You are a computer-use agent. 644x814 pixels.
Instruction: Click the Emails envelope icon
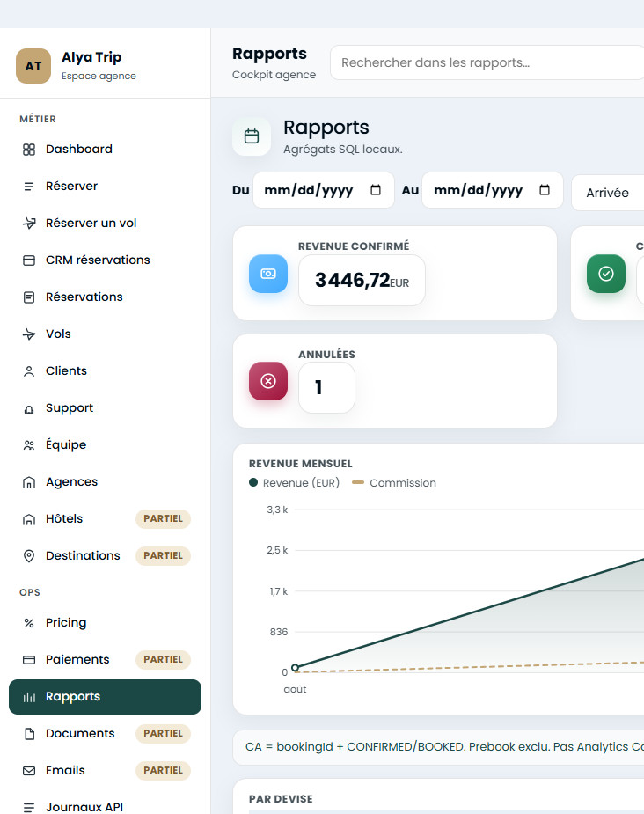tap(29, 771)
